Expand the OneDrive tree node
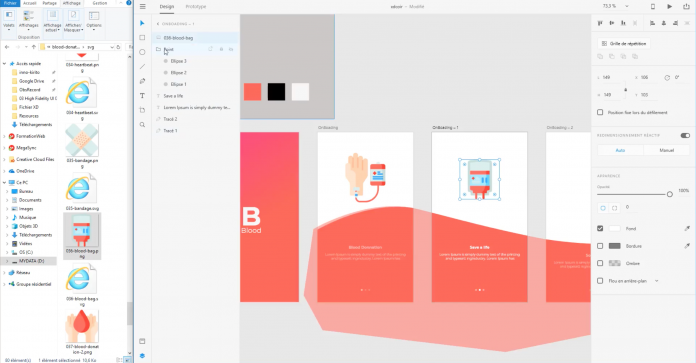The width and height of the screenshot is (696, 363). coord(4,171)
